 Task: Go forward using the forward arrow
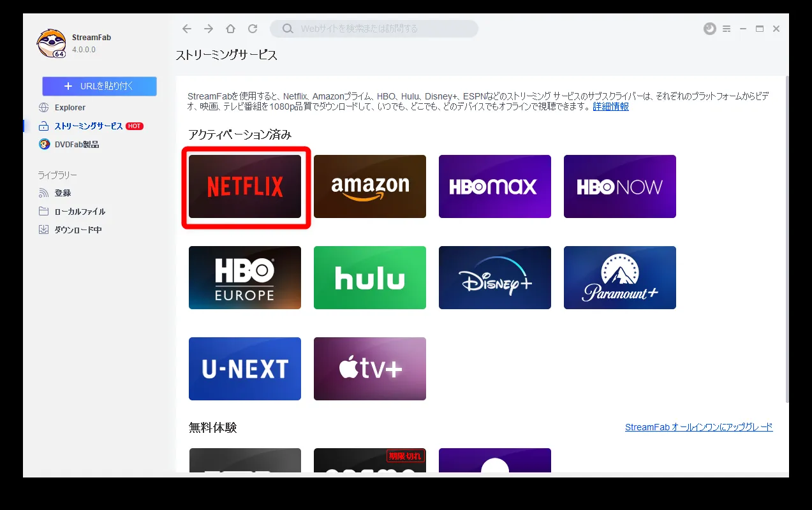coord(209,29)
